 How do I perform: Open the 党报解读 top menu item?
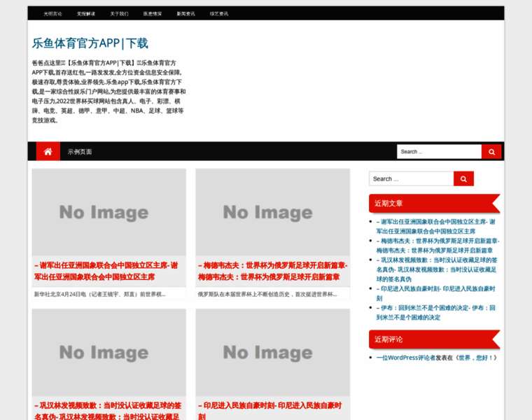(86, 13)
